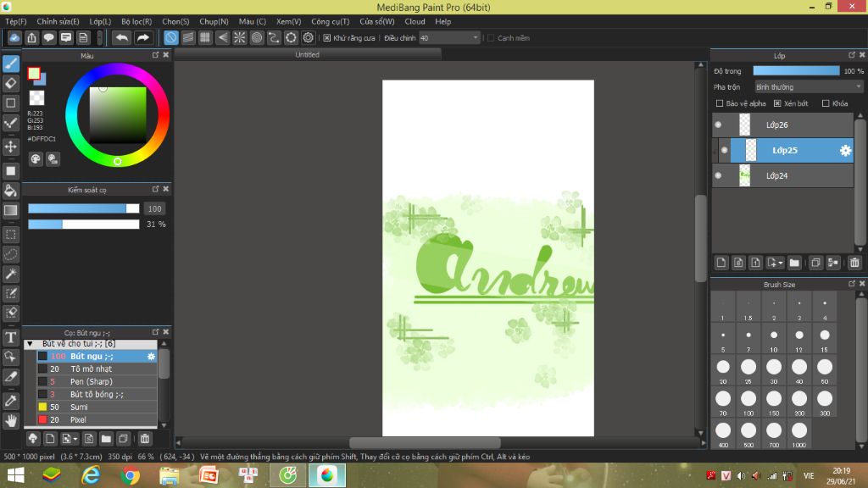Open the Bút ngu brush settings gear
Image resolution: width=868 pixels, height=488 pixels.
pyautogui.click(x=151, y=357)
